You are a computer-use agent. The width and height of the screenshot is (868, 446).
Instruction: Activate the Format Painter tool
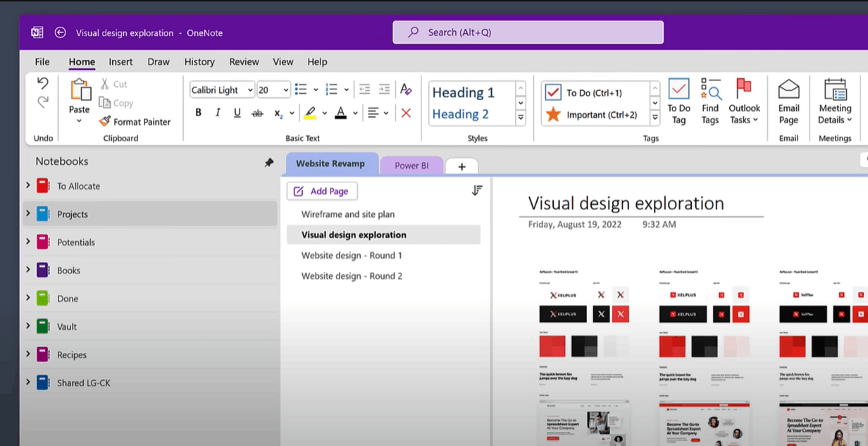point(135,121)
